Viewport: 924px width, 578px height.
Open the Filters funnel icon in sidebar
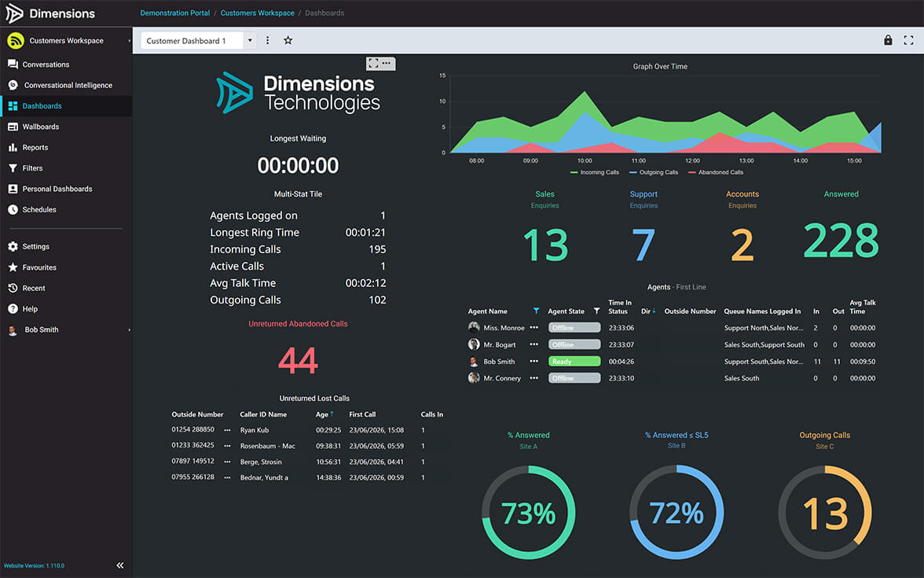[13, 168]
